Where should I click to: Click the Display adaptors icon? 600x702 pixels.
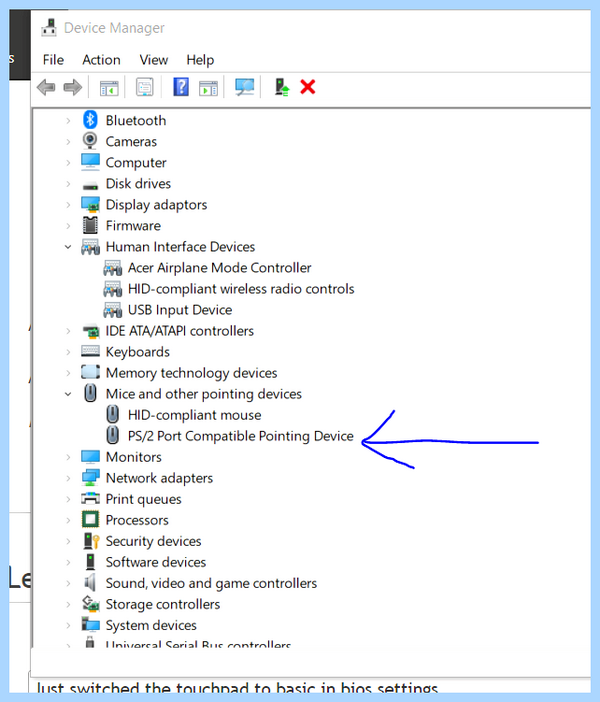point(90,204)
